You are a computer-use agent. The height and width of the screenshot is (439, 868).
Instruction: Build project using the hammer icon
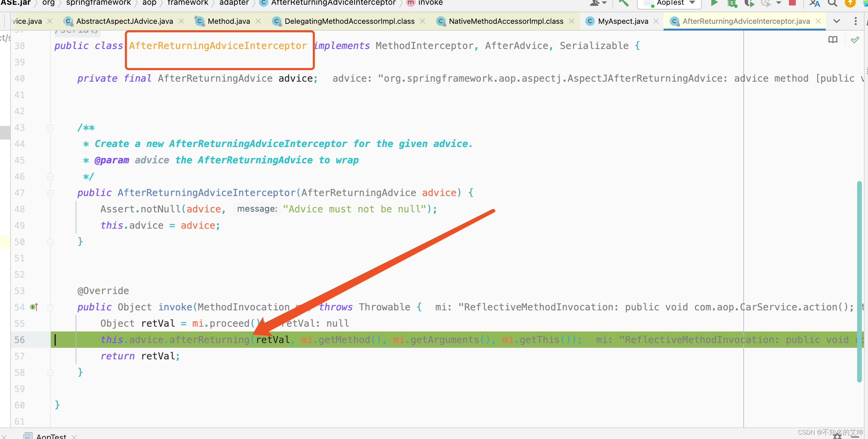pos(623,3)
